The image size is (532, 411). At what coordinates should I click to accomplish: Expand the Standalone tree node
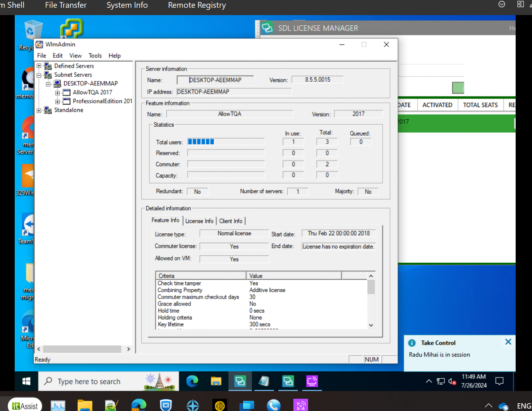[39, 110]
